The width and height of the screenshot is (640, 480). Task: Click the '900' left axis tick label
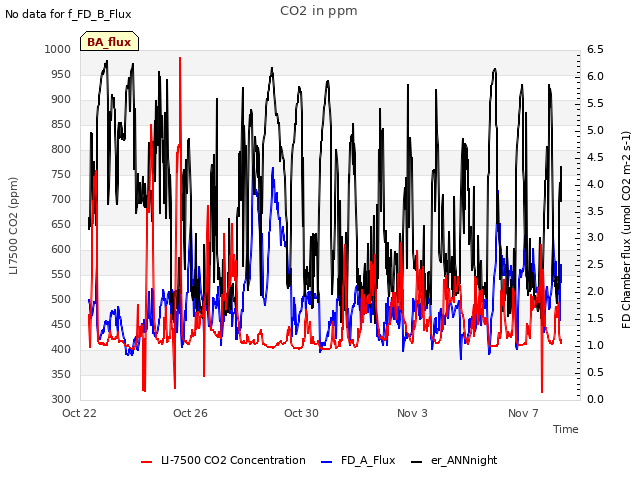click(x=61, y=100)
